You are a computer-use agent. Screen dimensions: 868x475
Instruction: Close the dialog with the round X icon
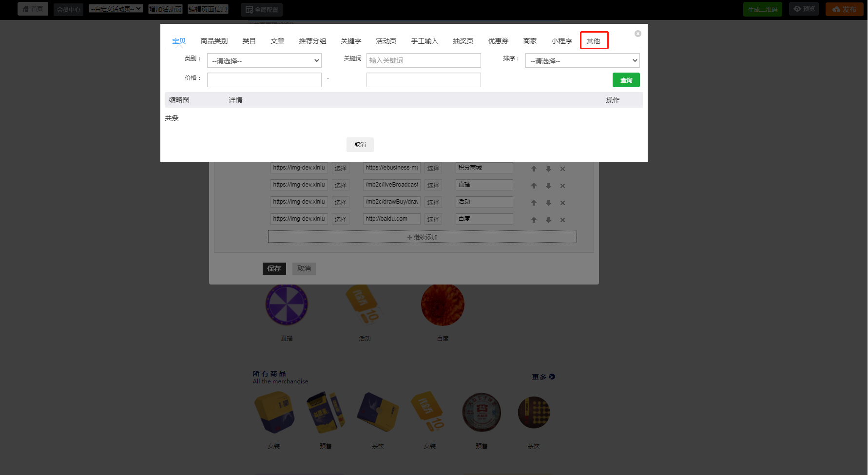pyautogui.click(x=637, y=34)
